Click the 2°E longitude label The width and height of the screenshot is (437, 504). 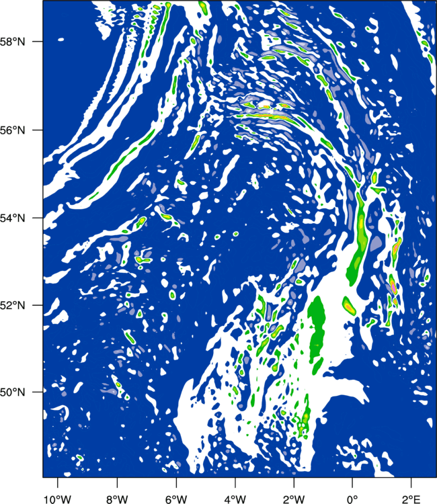coord(411,499)
